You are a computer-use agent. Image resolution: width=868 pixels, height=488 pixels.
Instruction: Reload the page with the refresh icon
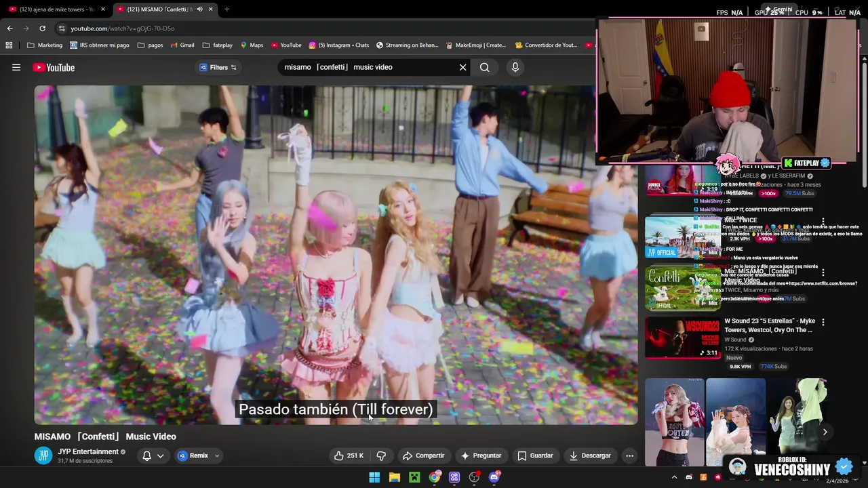pos(42,28)
